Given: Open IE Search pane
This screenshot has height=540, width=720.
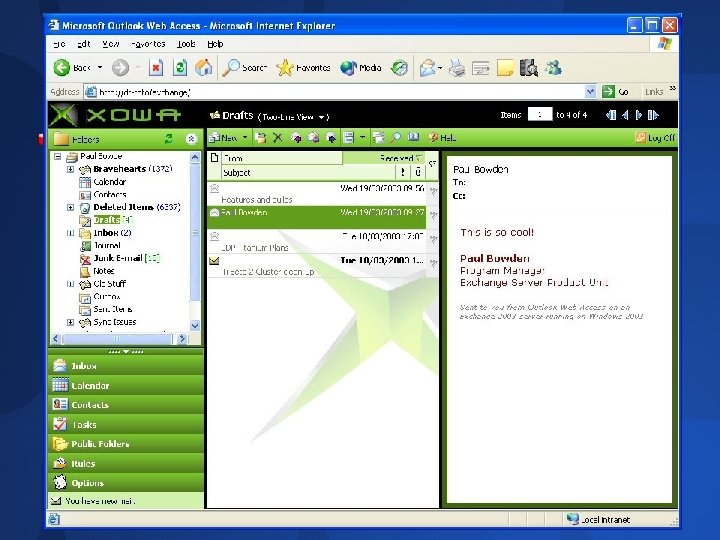Looking at the screenshot, I should [245, 68].
